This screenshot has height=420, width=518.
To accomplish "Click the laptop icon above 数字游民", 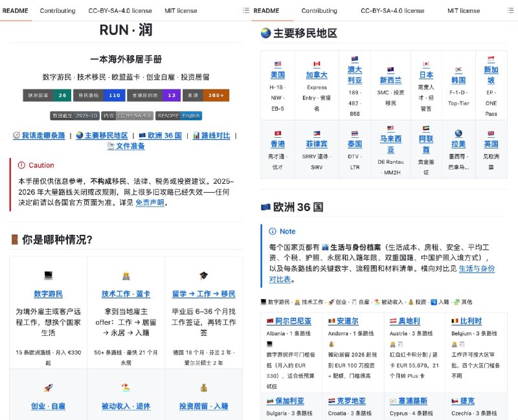I will point(48,275).
